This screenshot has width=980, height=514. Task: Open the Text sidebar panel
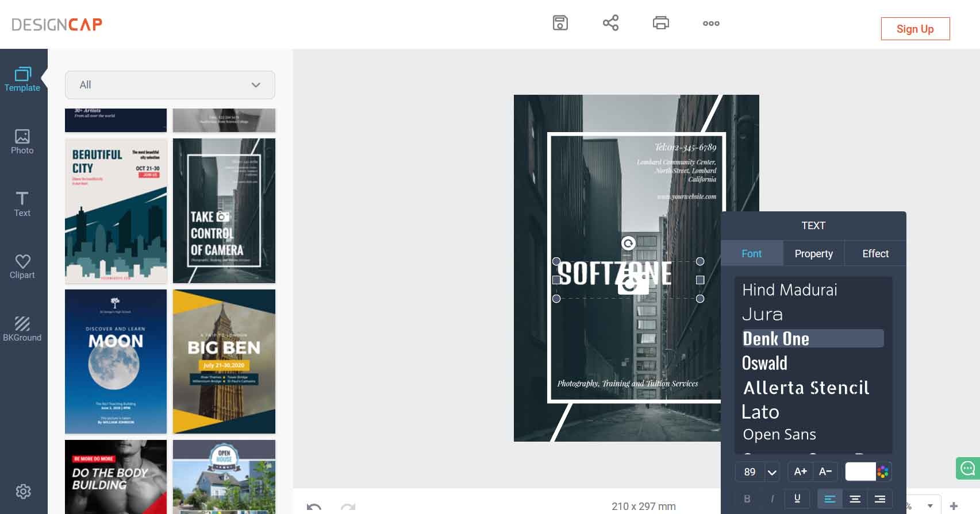(22, 204)
